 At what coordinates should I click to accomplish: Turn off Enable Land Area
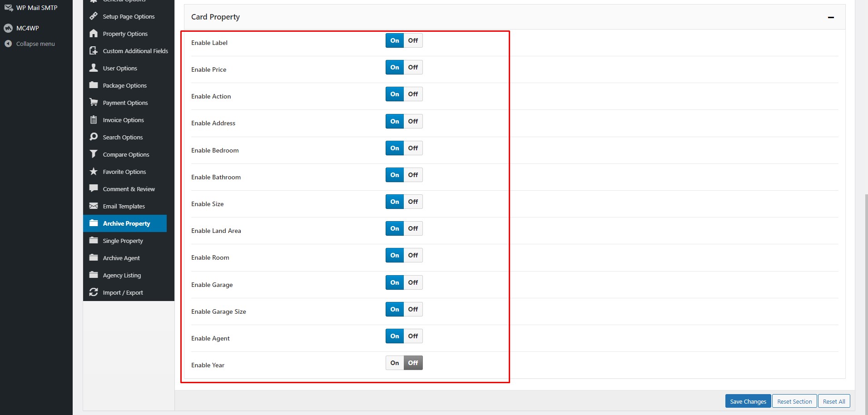click(413, 228)
